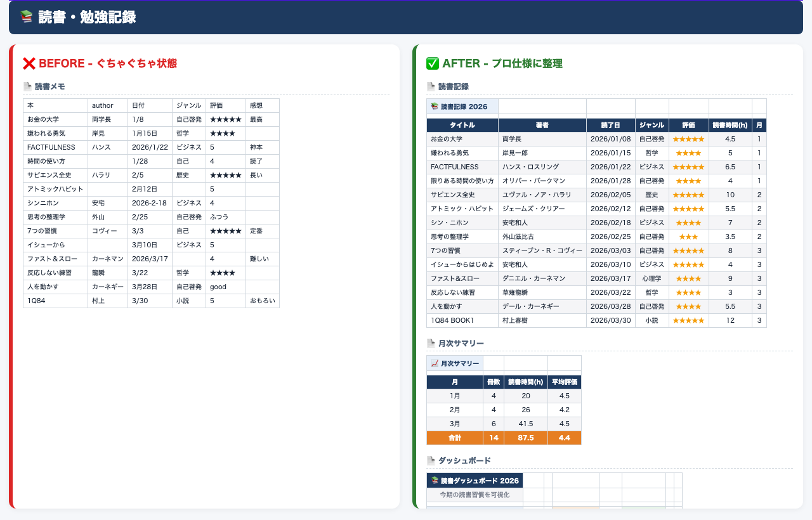The width and height of the screenshot is (812, 520).
Task: Click the 定番 comment cell
Action: point(263,231)
